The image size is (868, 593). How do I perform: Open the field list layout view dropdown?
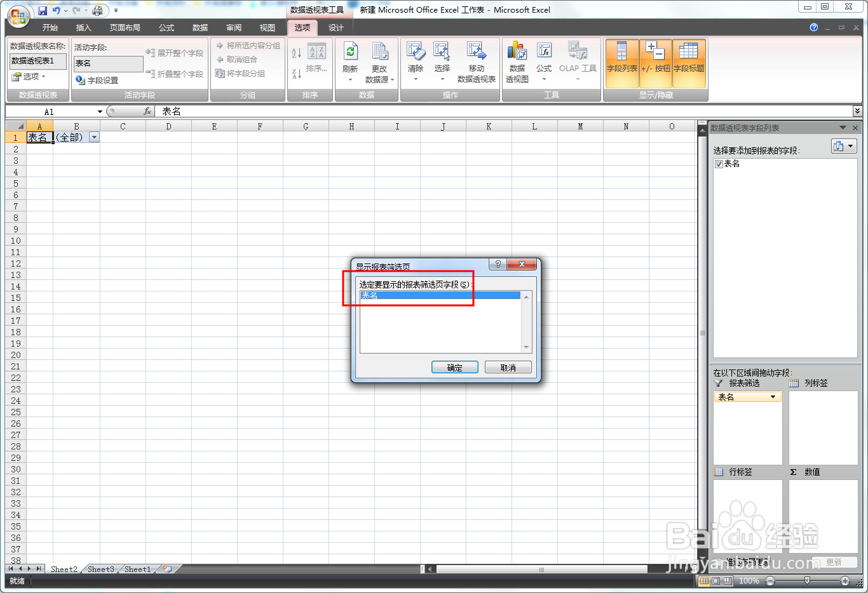[844, 146]
